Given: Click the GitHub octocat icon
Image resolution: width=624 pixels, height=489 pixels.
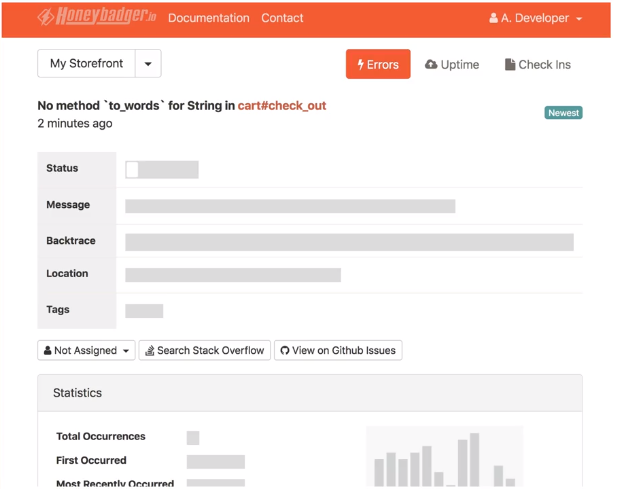Looking at the screenshot, I should coord(285,351).
